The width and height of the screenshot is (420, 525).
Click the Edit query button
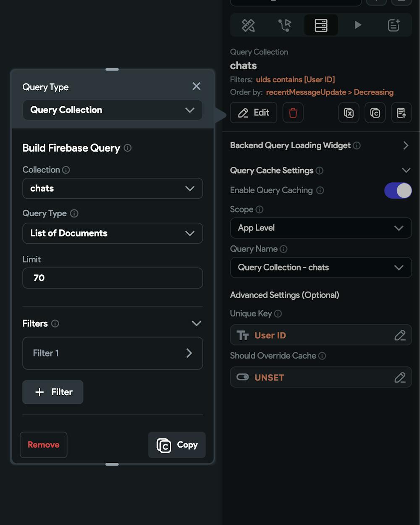pyautogui.click(x=254, y=113)
